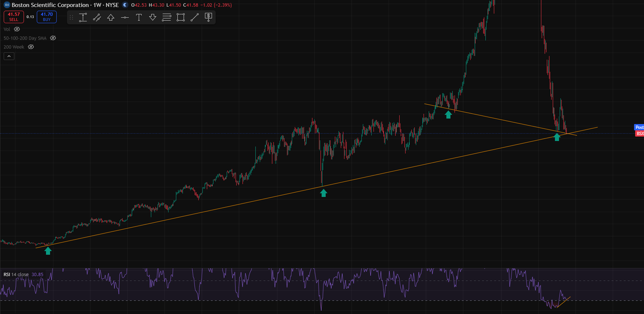Viewport: 644px width, 314px height.
Task: Pick the Rectangle shape tool
Action: coord(180,17)
